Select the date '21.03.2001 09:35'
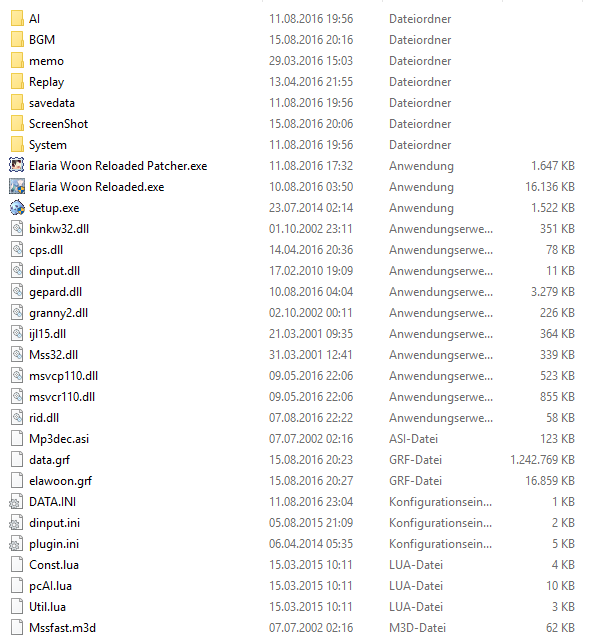606x641 pixels. pyautogui.click(x=311, y=334)
